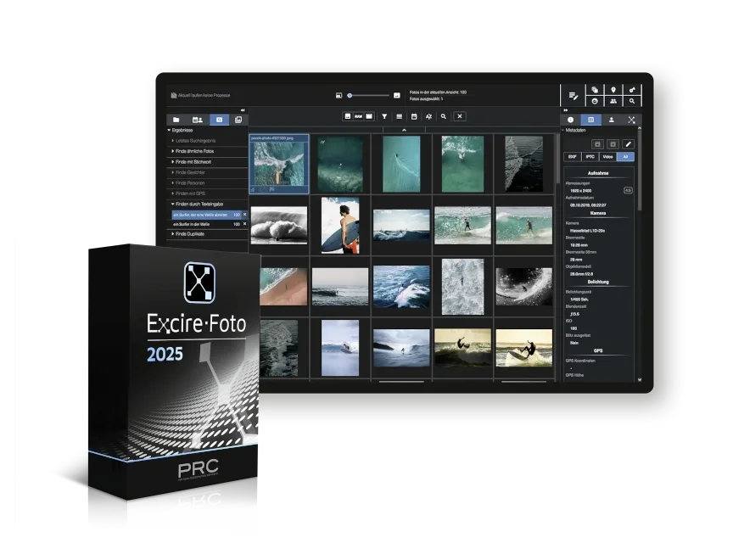Click the A-Z sort icon
The image size is (733, 560).
[x=428, y=116]
